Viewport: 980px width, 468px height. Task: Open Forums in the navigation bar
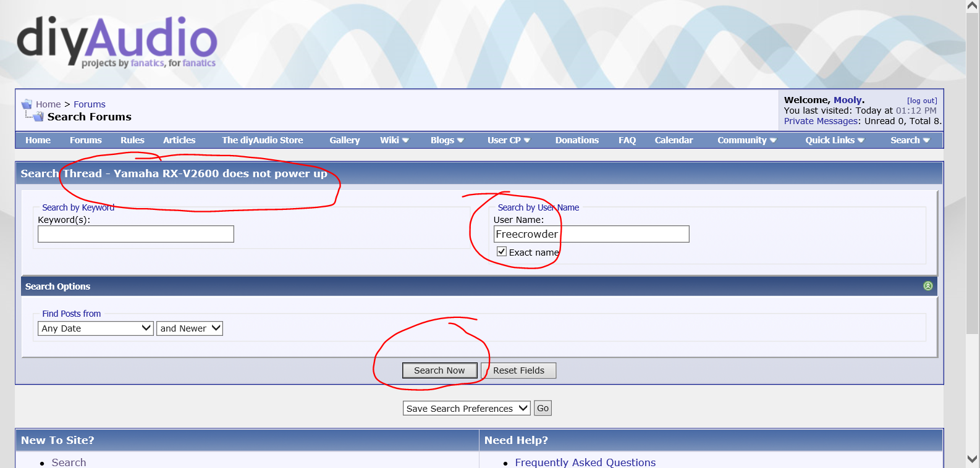point(86,140)
